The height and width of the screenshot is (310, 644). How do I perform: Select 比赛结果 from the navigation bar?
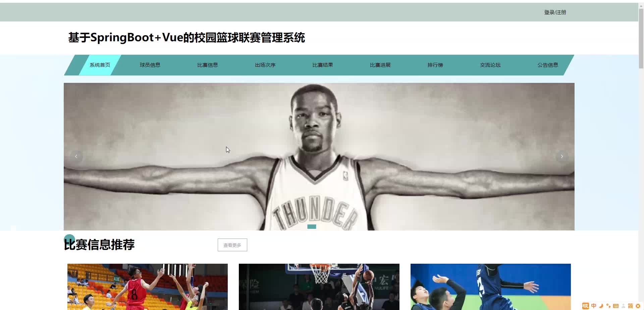tap(322, 65)
